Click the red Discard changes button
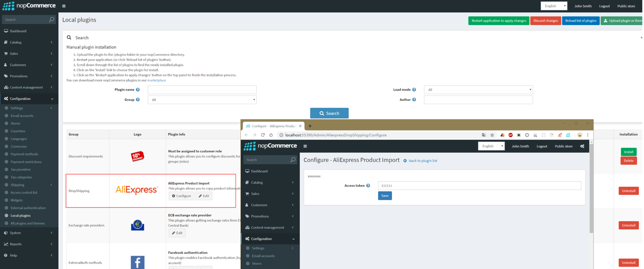The width and height of the screenshot is (644, 269). pos(545,21)
